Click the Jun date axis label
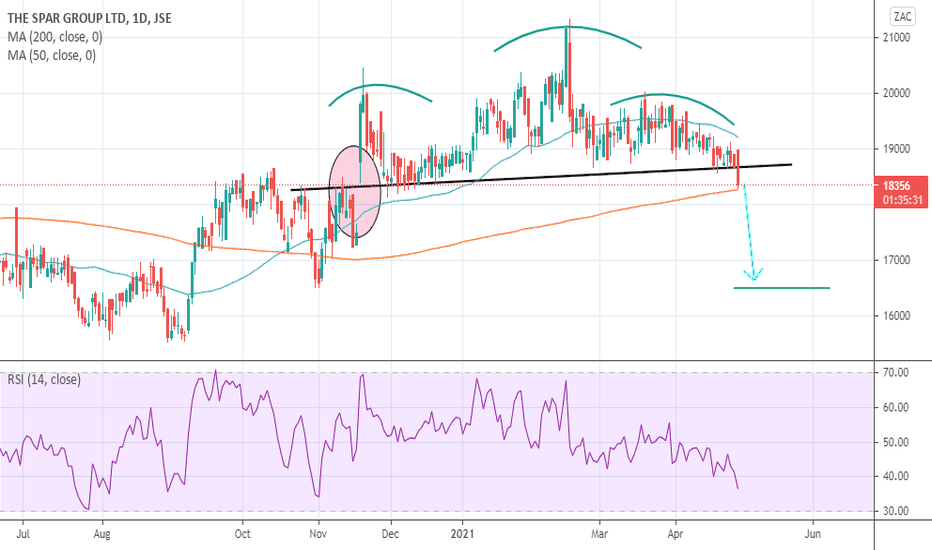 tap(813, 534)
